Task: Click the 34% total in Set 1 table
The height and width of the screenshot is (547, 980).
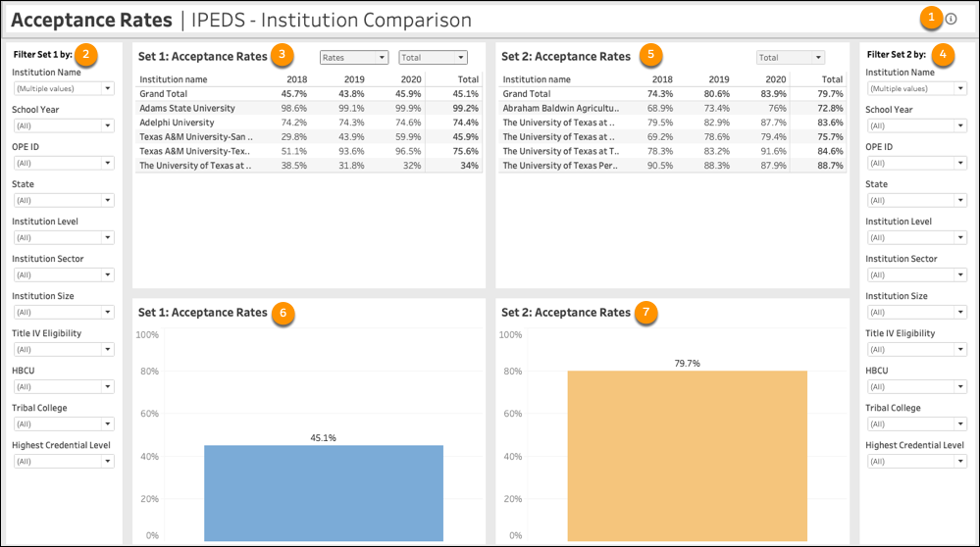Action: point(469,166)
